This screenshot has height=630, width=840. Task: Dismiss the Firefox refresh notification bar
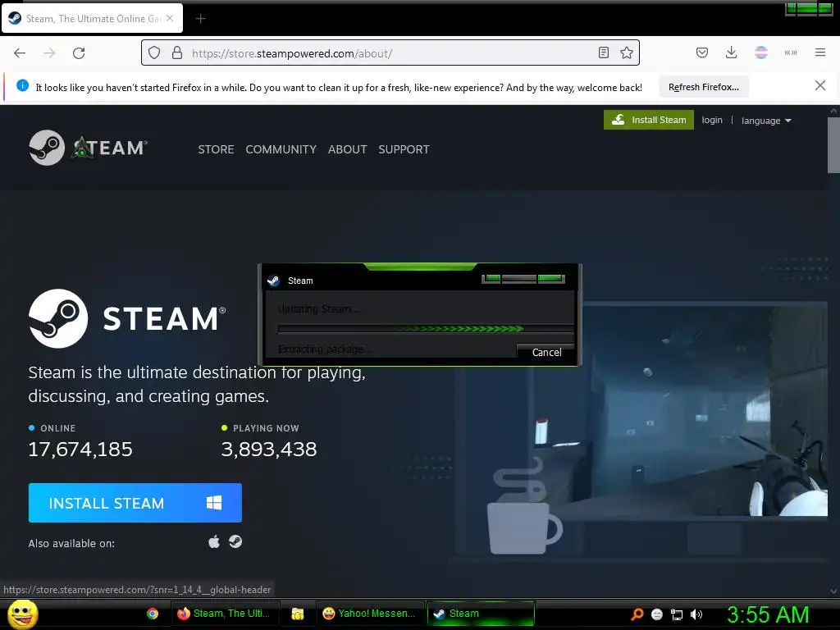820,85
